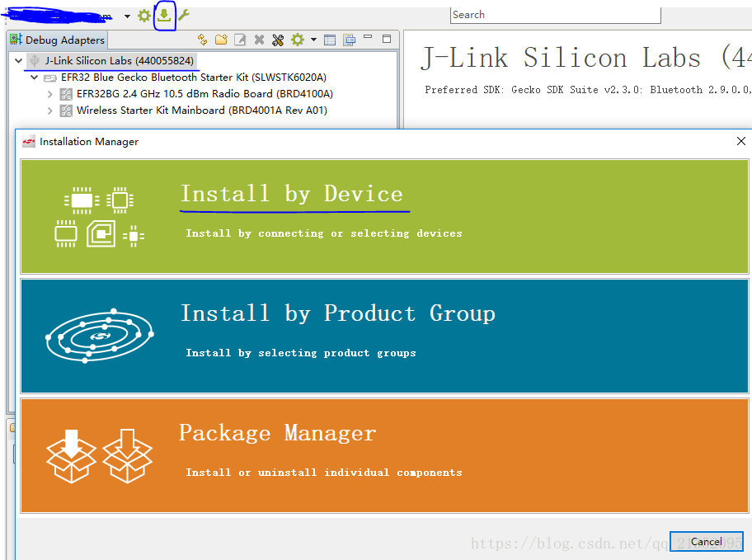This screenshot has height=560, width=752.
Task: Choose Install by Product Group option
Action: coord(384,336)
